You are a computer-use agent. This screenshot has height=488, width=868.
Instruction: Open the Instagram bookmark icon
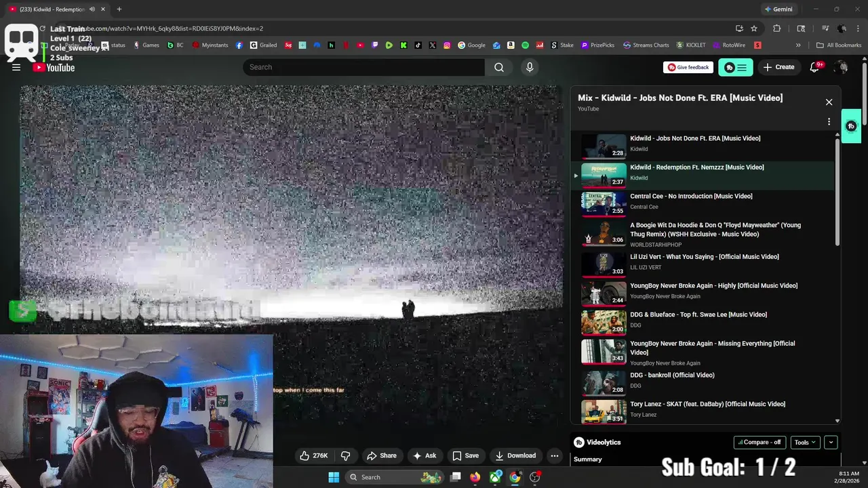coord(447,45)
